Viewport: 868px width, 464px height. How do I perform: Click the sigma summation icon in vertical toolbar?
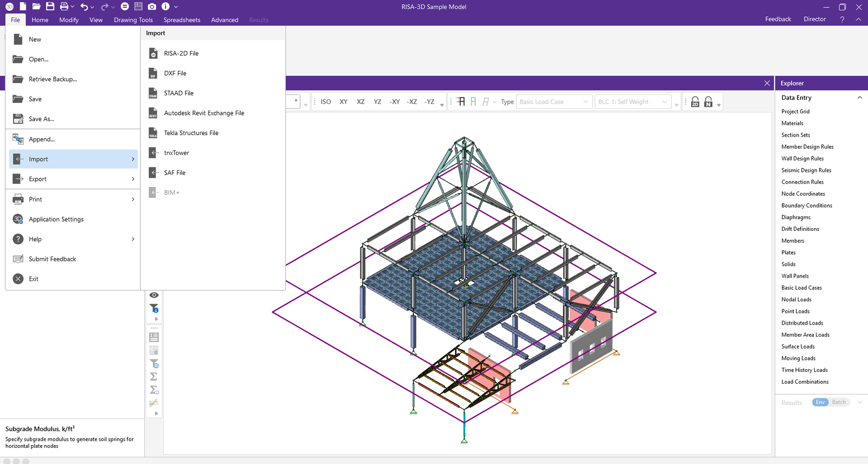(154, 376)
